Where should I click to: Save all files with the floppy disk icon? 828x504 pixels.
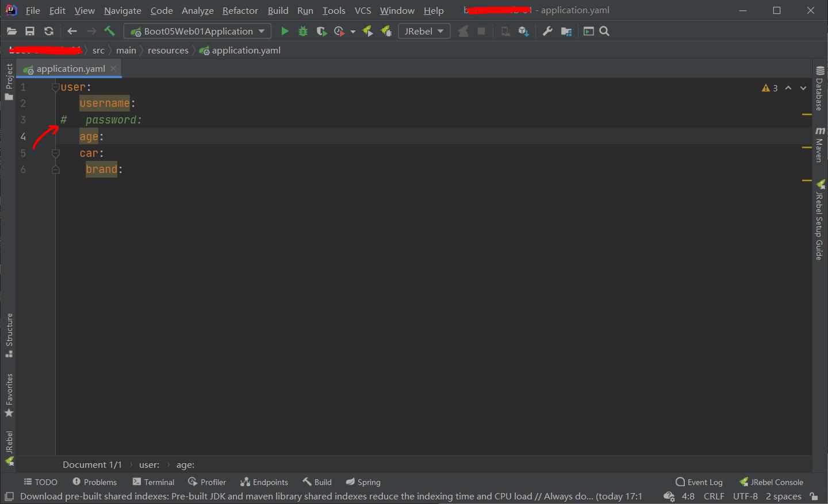[30, 32]
